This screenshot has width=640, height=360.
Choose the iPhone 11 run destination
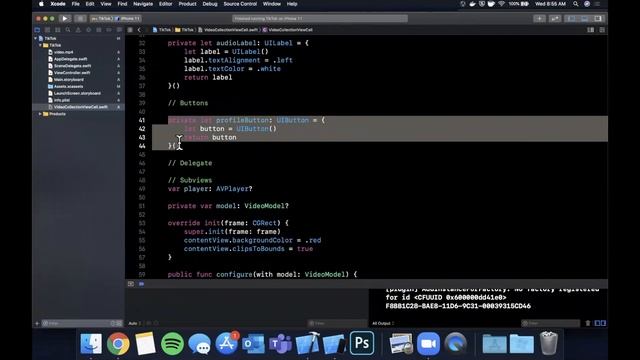128,18
